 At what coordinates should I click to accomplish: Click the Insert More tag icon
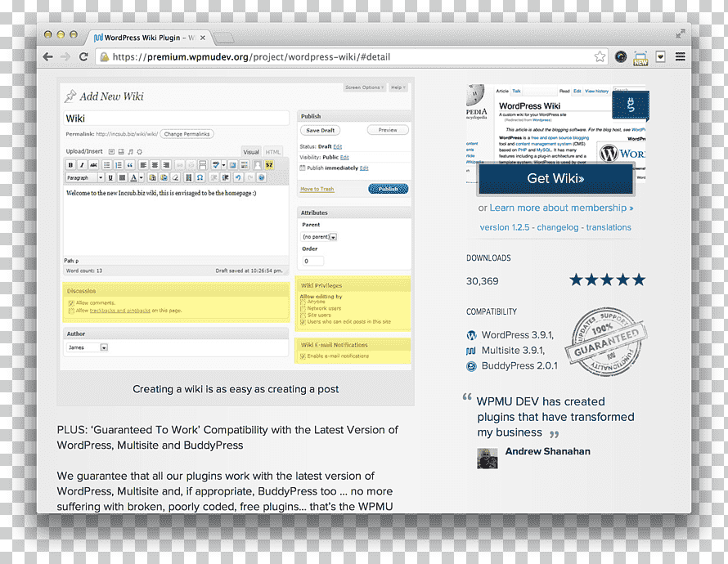202,165
